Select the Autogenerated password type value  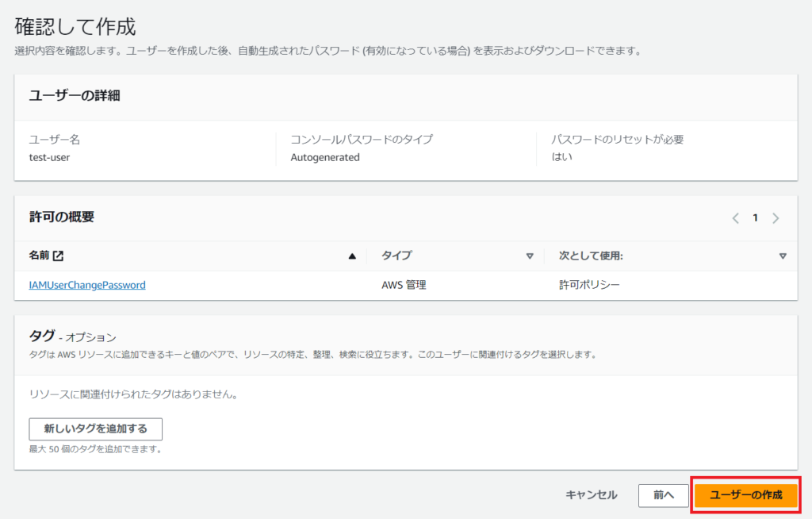(325, 157)
